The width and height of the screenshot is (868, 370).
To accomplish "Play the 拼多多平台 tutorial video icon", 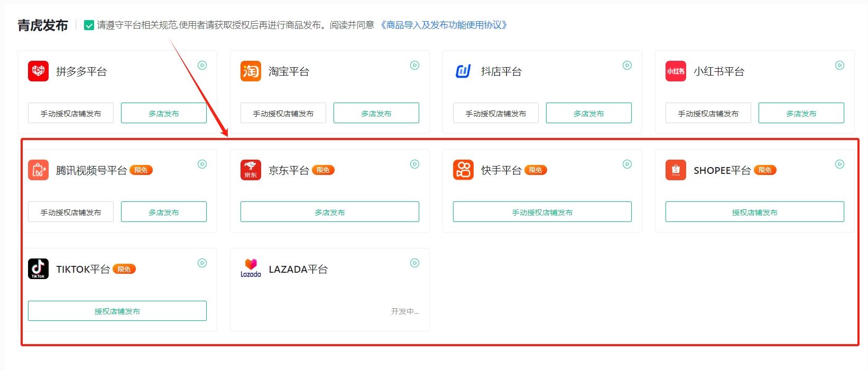I will point(202,66).
